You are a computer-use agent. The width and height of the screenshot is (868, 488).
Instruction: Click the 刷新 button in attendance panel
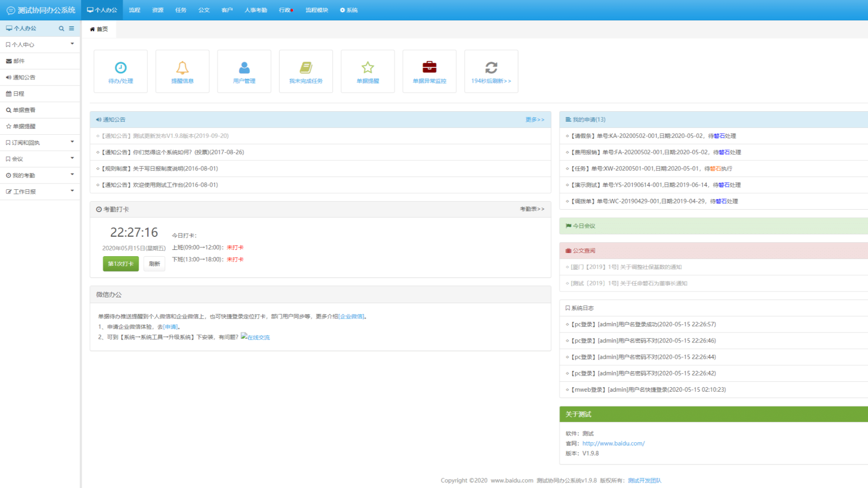(x=154, y=264)
